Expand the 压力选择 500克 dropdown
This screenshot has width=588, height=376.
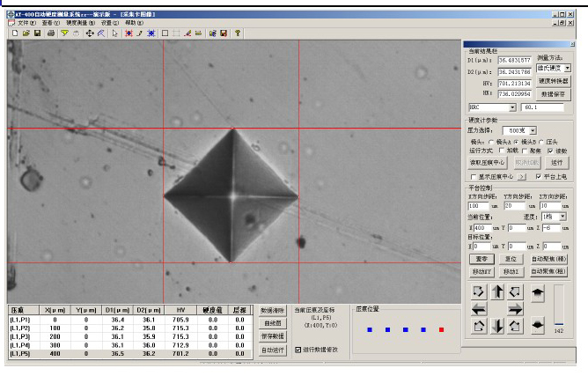[533, 130]
